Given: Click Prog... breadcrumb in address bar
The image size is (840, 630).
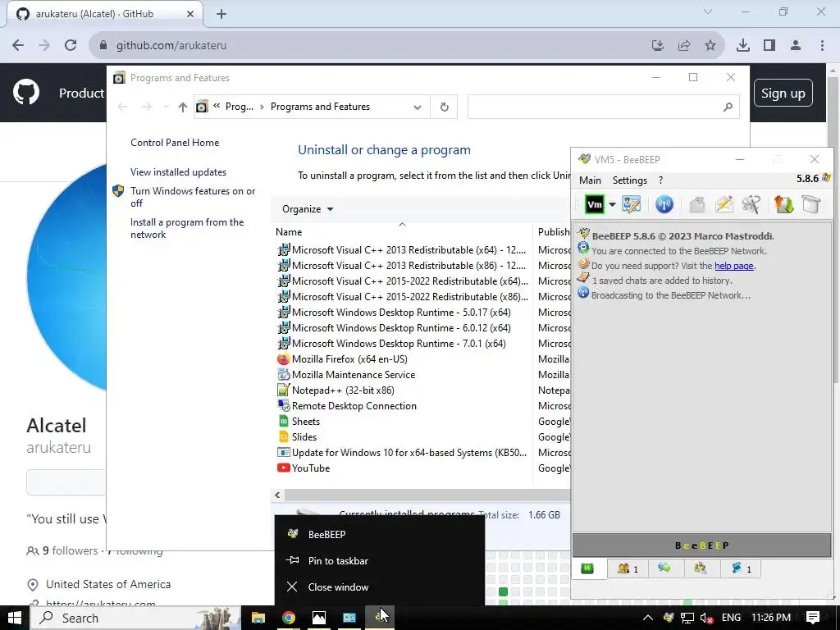Looking at the screenshot, I should click(x=239, y=107).
